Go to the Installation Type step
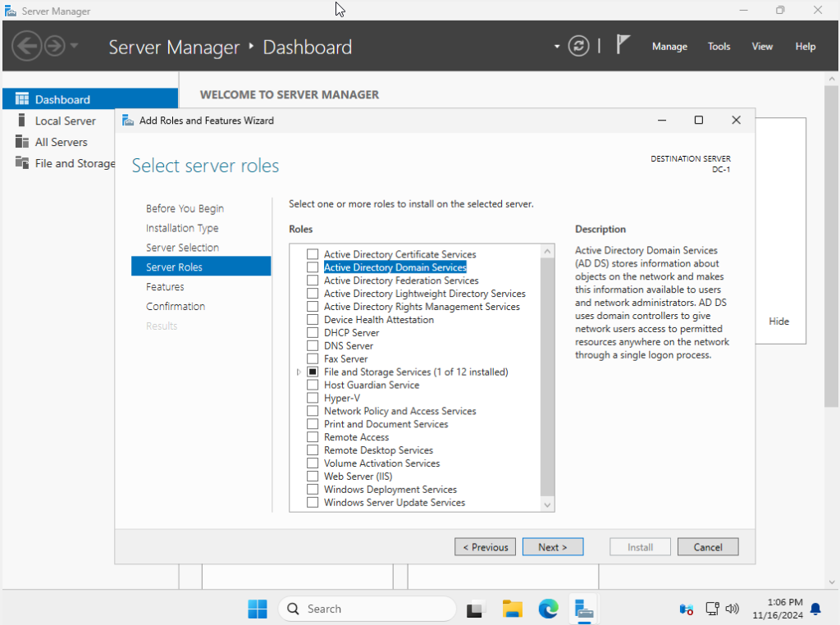Image resolution: width=840 pixels, height=625 pixels. (x=182, y=228)
